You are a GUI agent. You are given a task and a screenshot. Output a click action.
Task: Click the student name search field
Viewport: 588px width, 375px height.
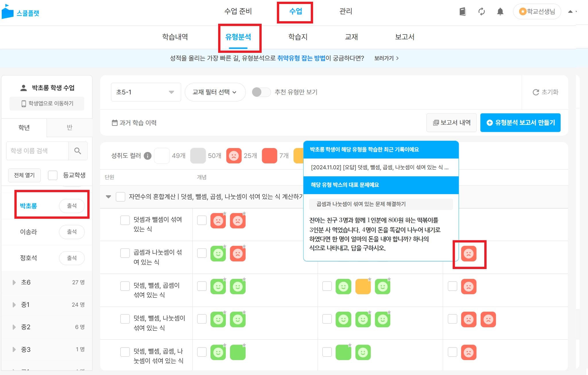37,151
